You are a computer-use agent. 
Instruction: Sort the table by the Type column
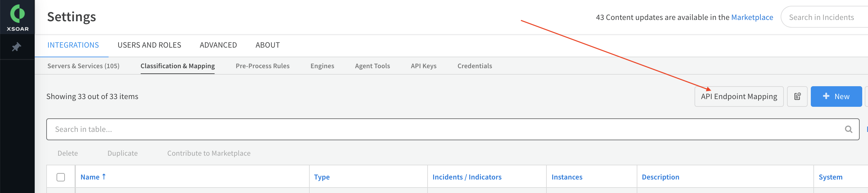(322, 177)
